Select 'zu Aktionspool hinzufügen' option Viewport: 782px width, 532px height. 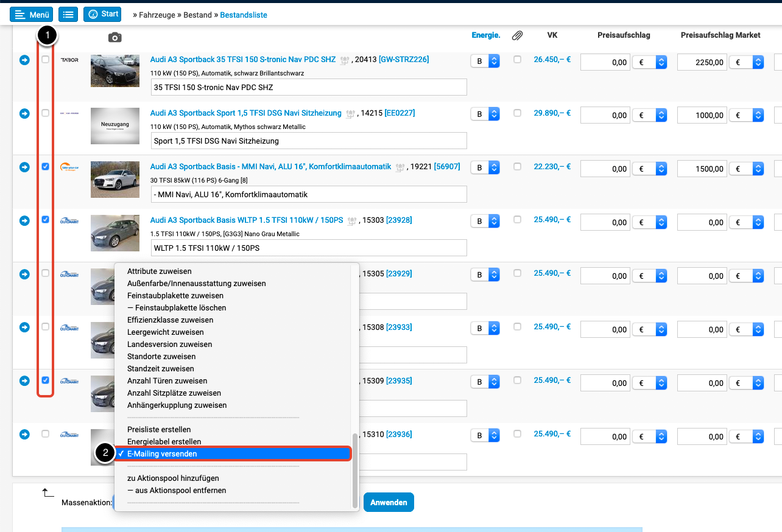pos(173,478)
